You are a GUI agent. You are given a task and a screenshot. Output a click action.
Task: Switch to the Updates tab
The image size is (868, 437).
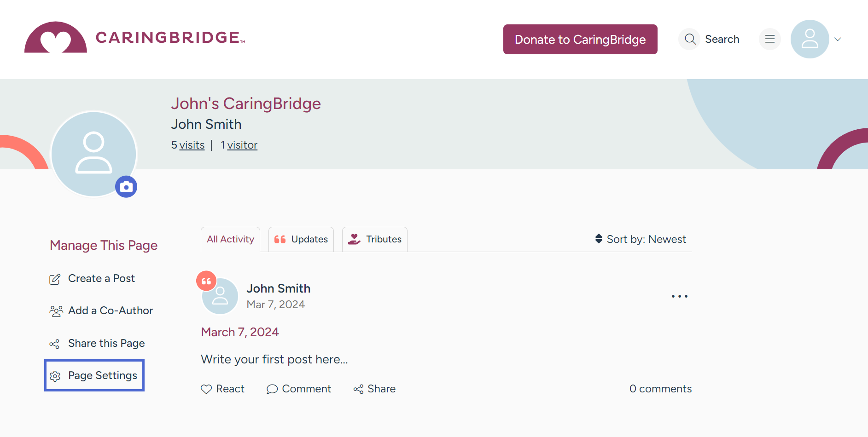coord(301,239)
